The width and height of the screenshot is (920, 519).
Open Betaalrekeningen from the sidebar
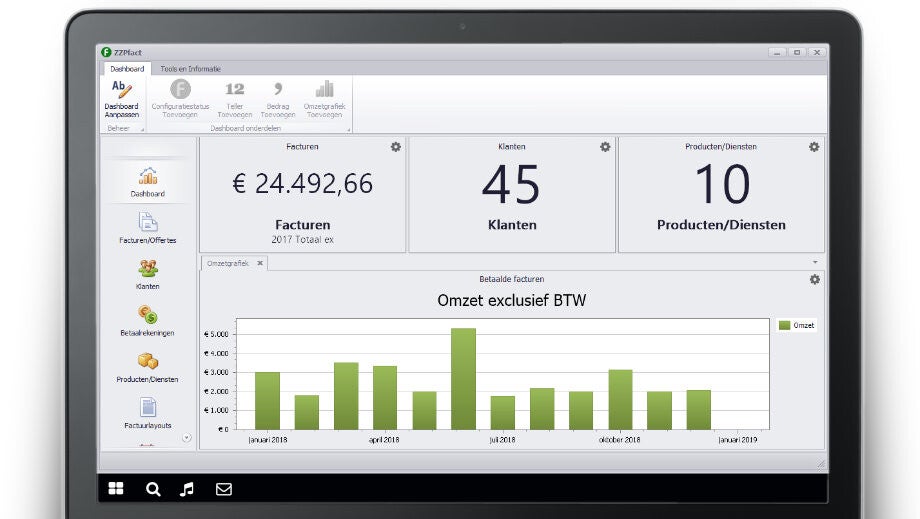click(147, 316)
